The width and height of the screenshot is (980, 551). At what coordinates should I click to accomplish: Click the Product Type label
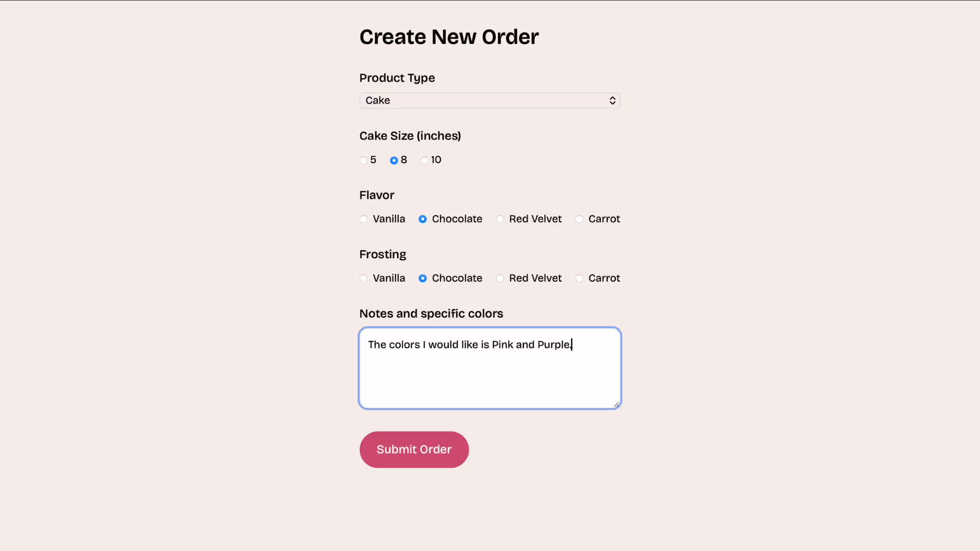coord(397,78)
